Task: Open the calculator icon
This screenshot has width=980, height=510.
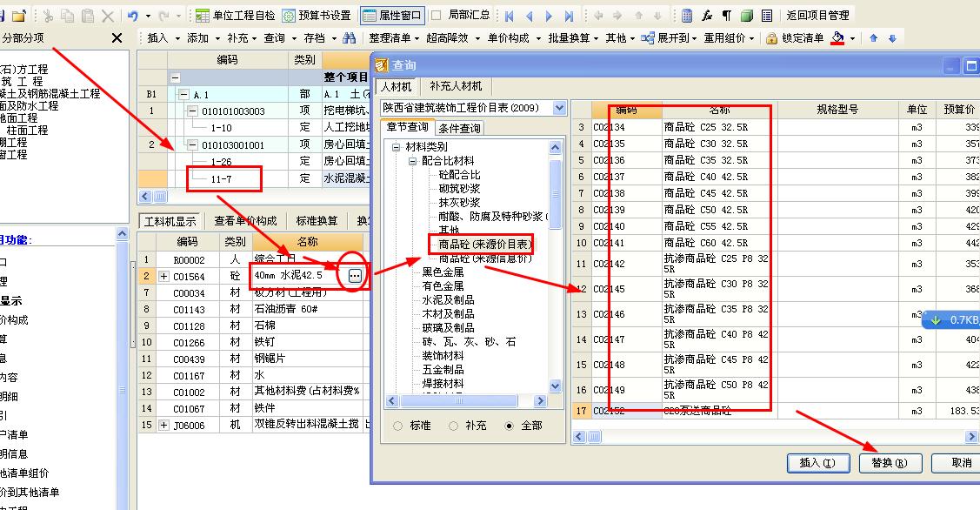Action: point(687,16)
